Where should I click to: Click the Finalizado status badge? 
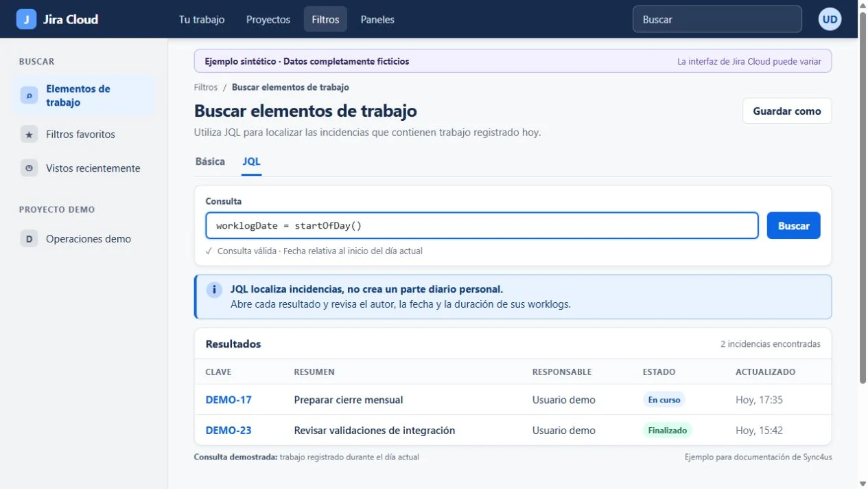point(668,431)
